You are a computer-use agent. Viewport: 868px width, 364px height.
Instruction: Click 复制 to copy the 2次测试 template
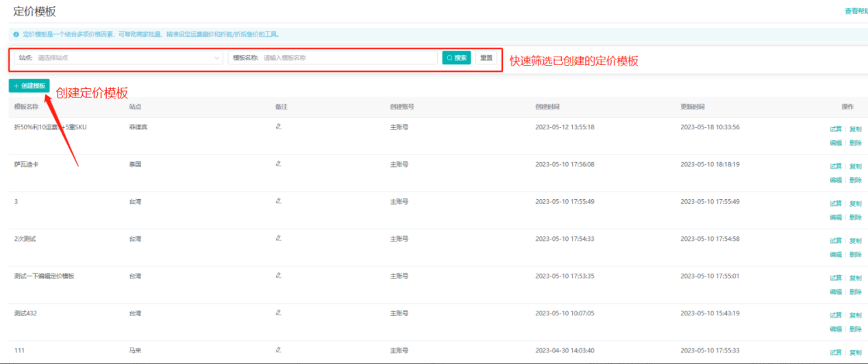(855, 241)
